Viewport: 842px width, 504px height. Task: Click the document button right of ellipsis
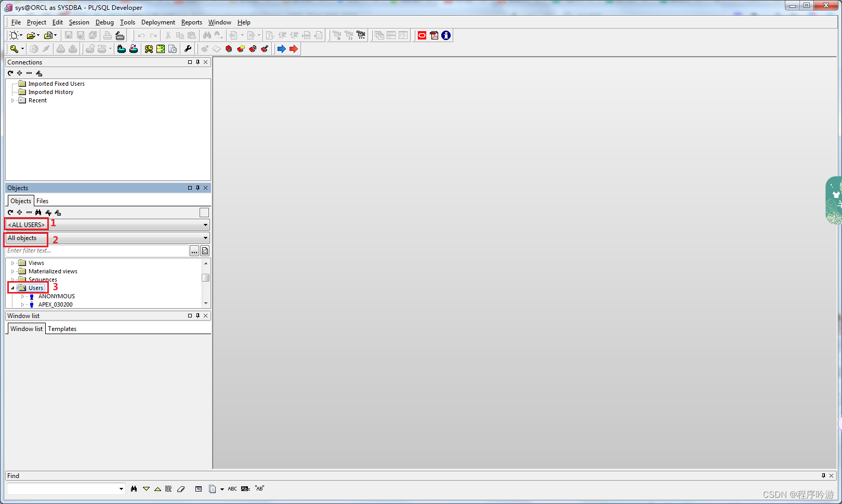pos(205,251)
